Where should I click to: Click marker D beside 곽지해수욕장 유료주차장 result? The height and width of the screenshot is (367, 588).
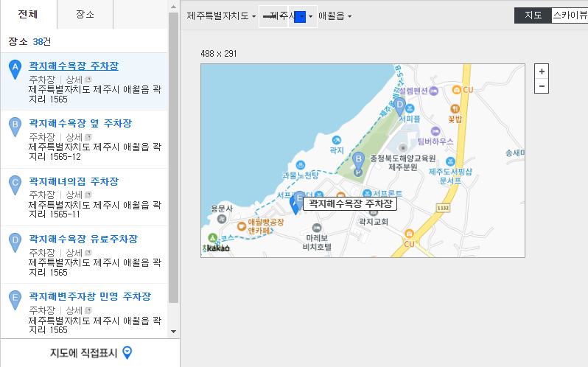15,243
